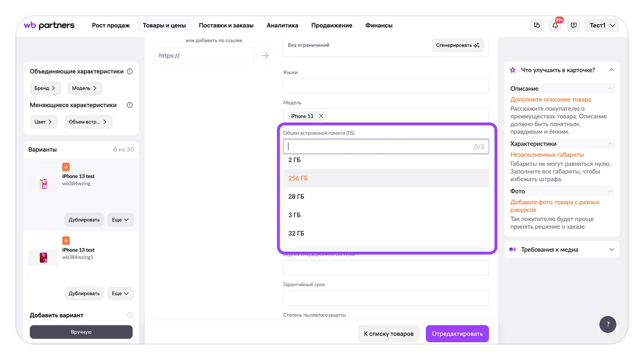
Task: Select 256 ГБ memory option
Action: click(386, 178)
